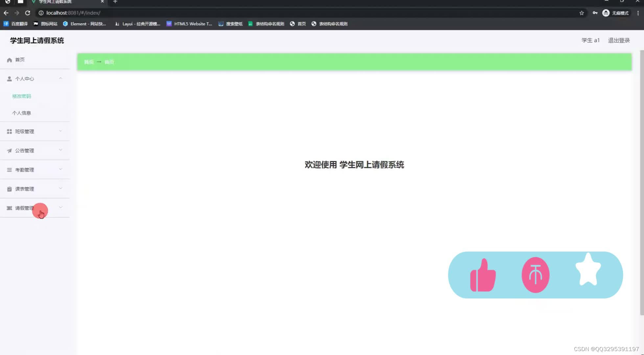This screenshot has height=355, width=644.
Task: Click the thumbs-up like icon
Action: pyautogui.click(x=483, y=275)
